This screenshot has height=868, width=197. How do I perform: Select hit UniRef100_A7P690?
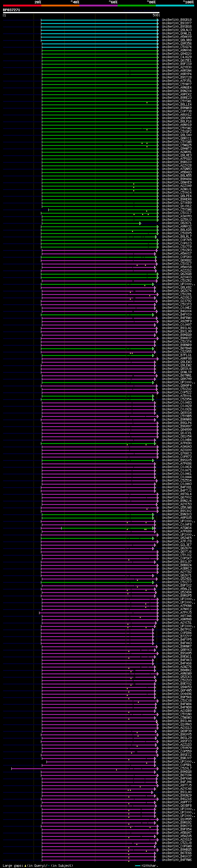(177, 443)
